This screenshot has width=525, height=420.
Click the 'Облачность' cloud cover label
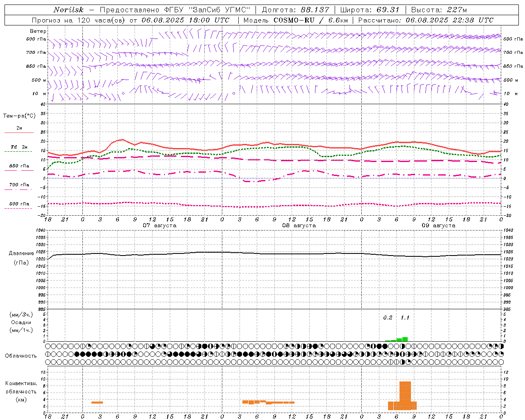[x=21, y=356]
